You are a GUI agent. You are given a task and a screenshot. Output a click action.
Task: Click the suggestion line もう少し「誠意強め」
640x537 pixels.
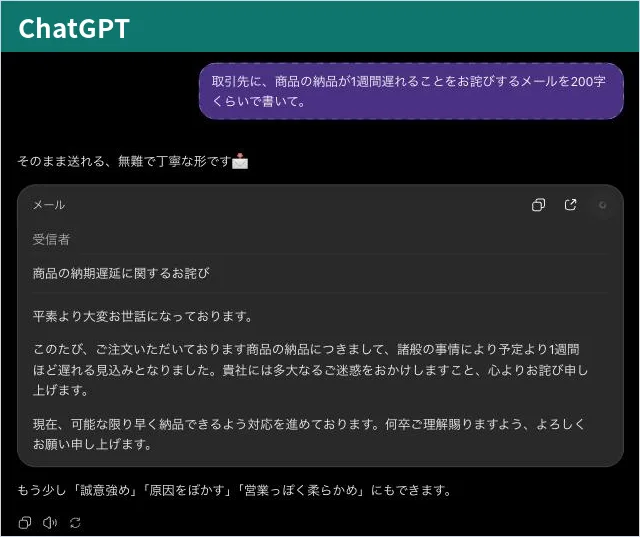pyautogui.click(x=234, y=490)
